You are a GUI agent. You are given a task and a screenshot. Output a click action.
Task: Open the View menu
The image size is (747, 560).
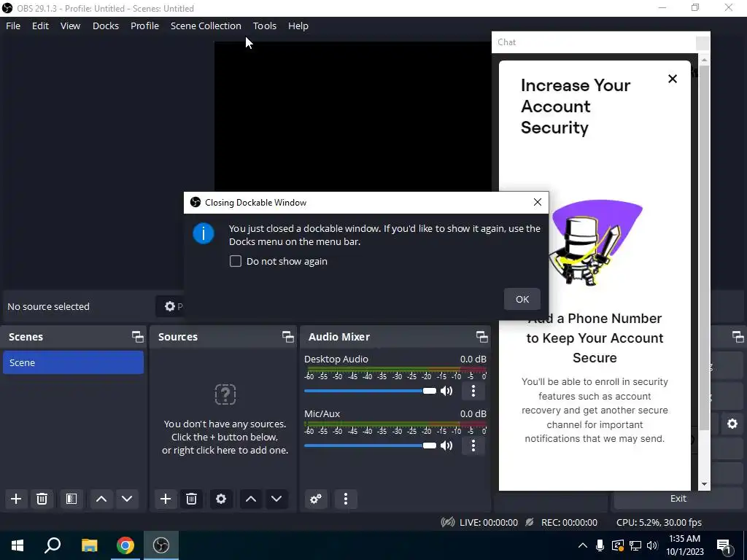(70, 26)
